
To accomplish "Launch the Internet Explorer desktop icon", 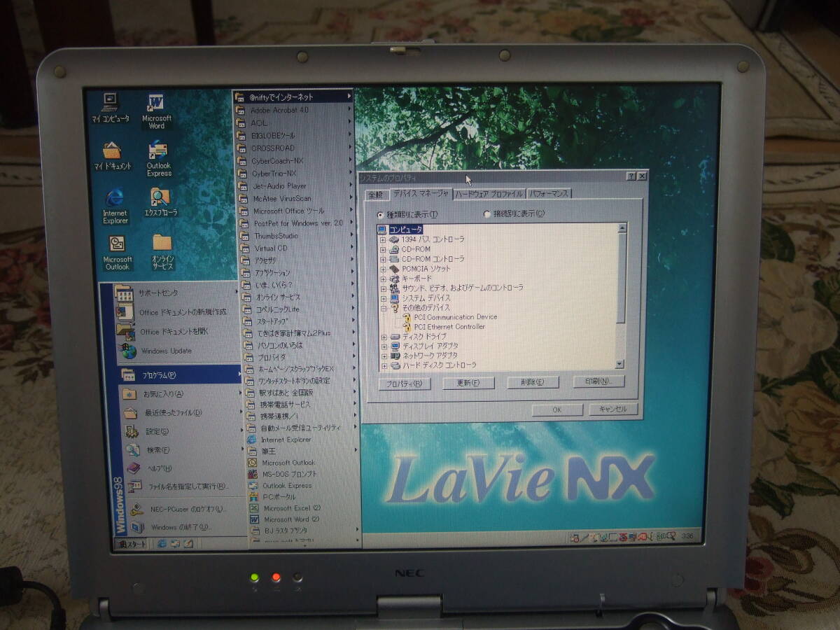I will click(115, 206).
